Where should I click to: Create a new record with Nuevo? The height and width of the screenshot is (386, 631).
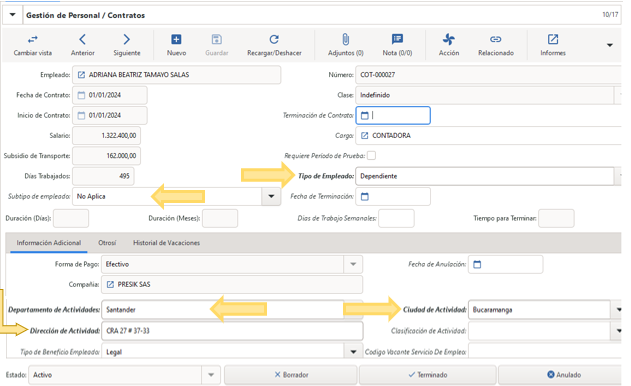coord(176,39)
